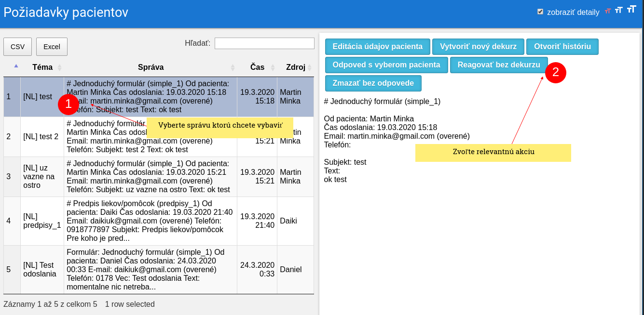644x315 pixels.
Task: Click red marker number 2
Action: point(555,73)
